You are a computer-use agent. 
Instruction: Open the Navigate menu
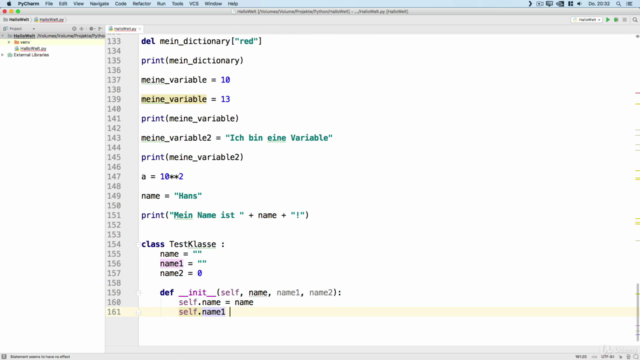click(x=99, y=4)
